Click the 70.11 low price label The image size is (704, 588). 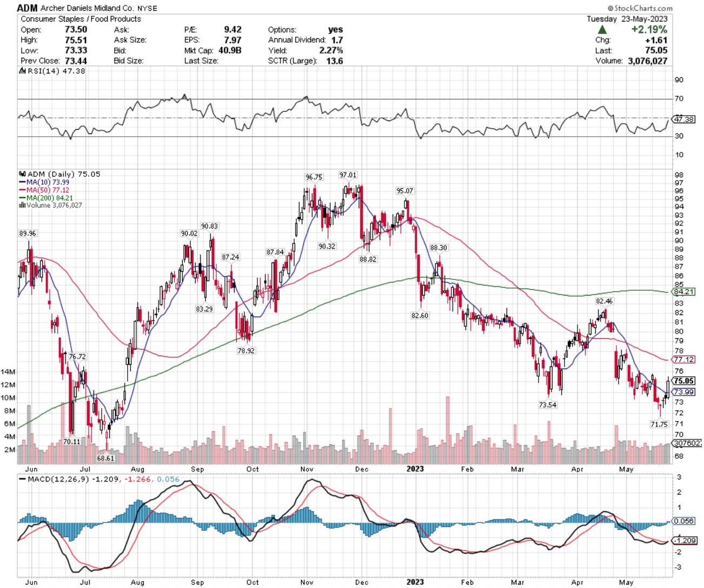coord(71,442)
